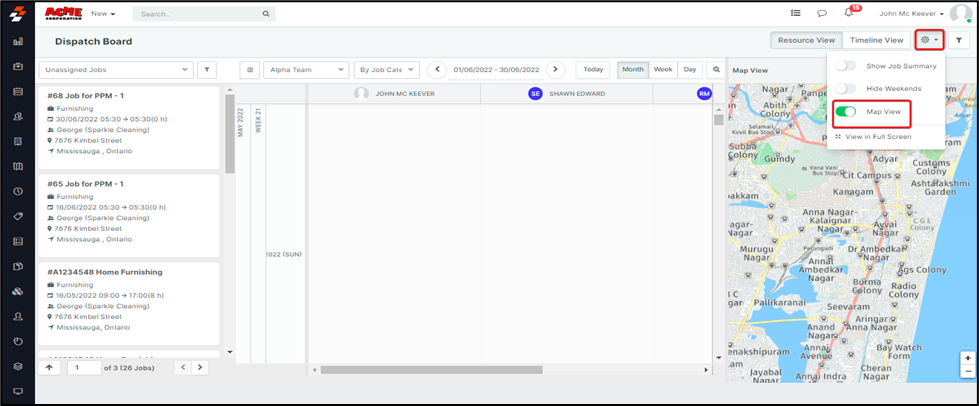The image size is (979, 406).
Task: Open the Unassigned Jobs dropdown
Action: 116,70
